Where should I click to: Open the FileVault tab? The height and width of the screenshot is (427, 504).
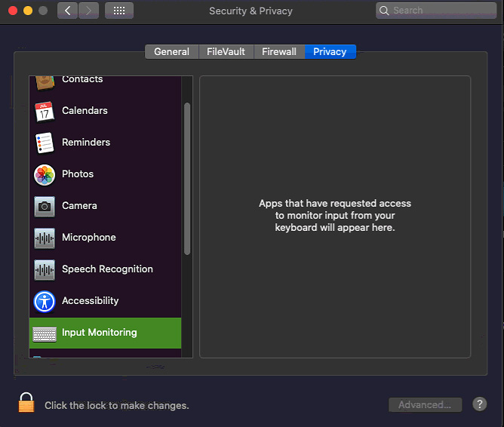[x=226, y=52]
